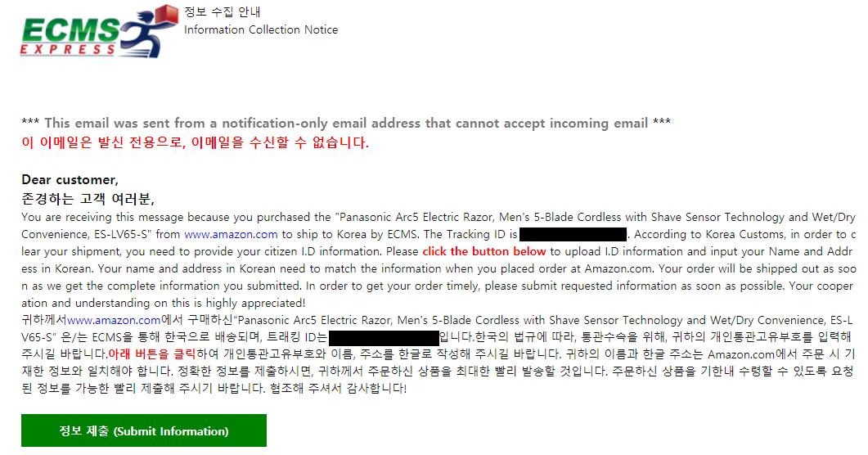Click the running courier figure in logo
The image size is (868, 455).
point(144,37)
